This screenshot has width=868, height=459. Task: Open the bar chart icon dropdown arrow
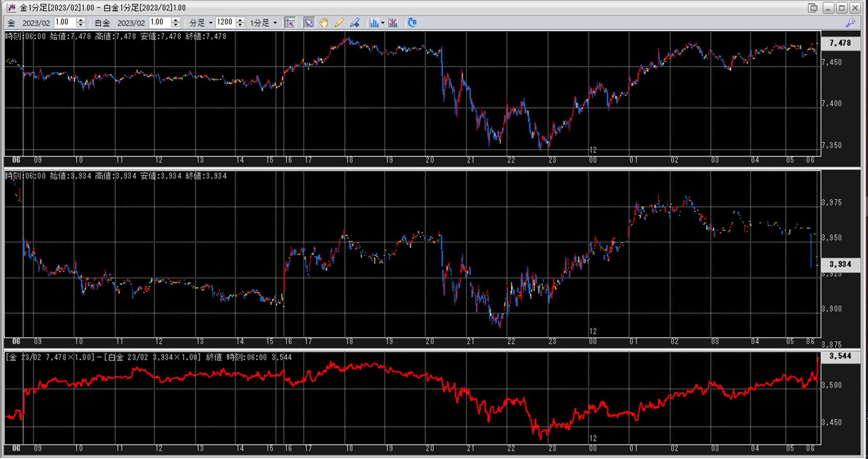click(383, 23)
